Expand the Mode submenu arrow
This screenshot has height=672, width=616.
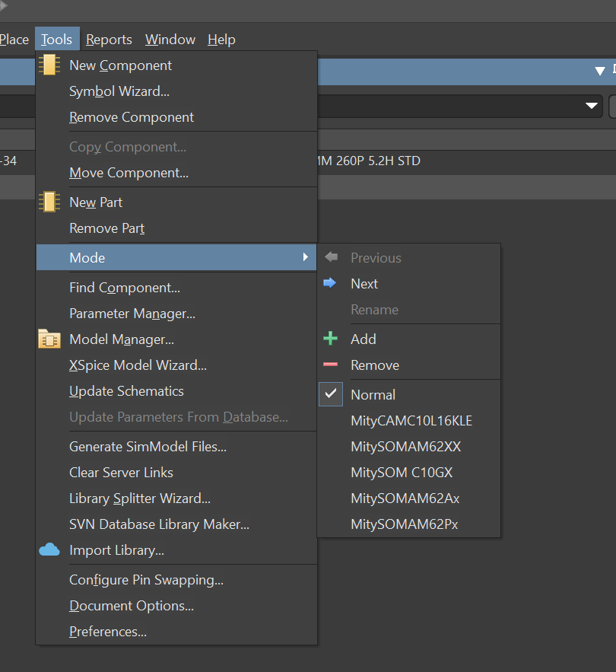point(306,258)
